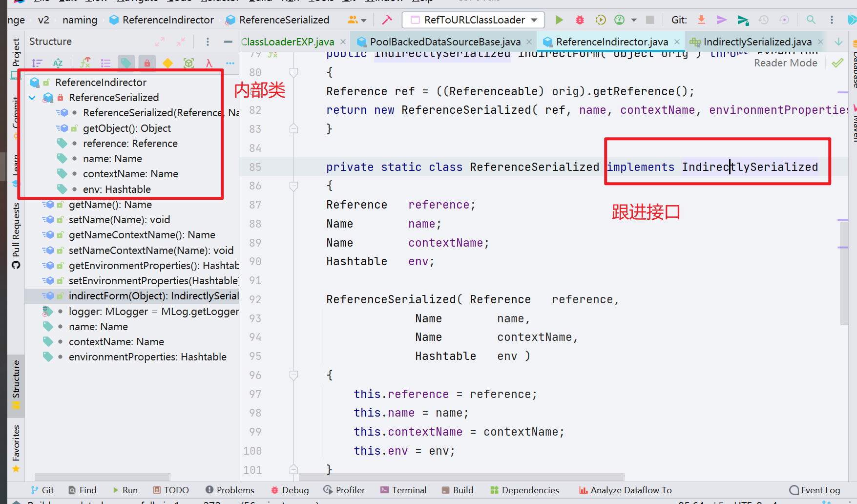The height and width of the screenshot is (504, 857).
Task: Open Search Everywhere with the magnifier icon
Action: 811,20
